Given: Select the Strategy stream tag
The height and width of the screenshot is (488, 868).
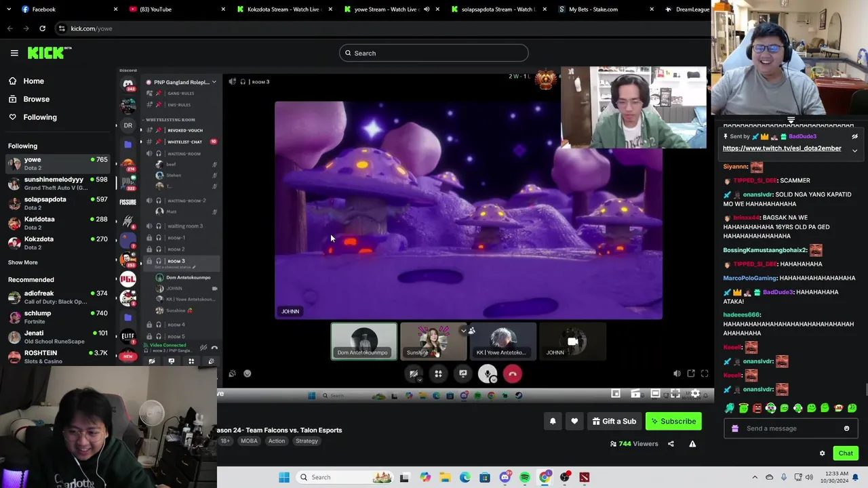Looking at the screenshot, I should 307,441.
